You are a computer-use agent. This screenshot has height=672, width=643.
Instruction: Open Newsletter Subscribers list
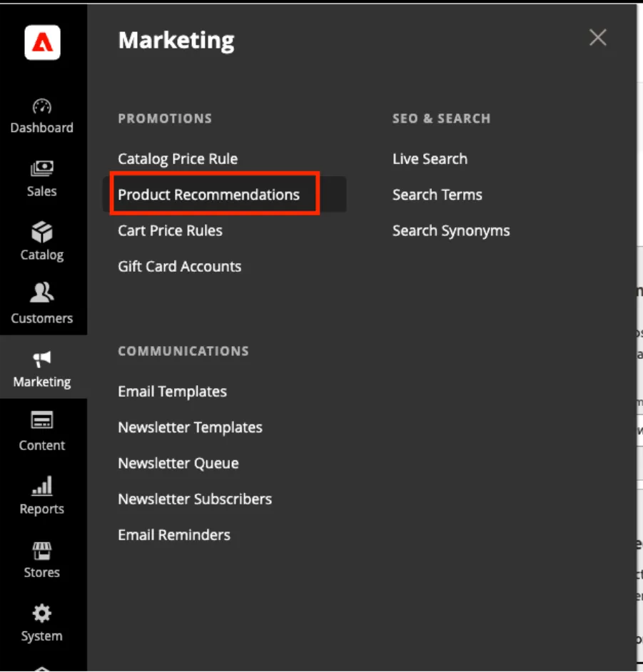[x=195, y=499]
